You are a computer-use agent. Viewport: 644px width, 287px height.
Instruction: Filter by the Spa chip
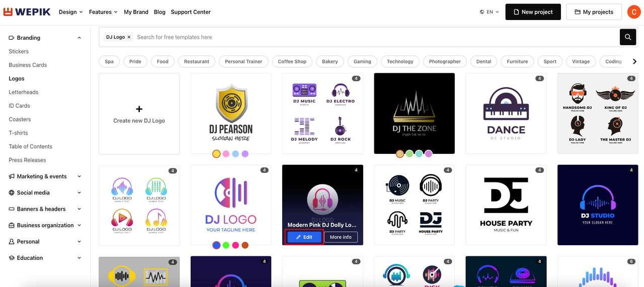coord(109,61)
